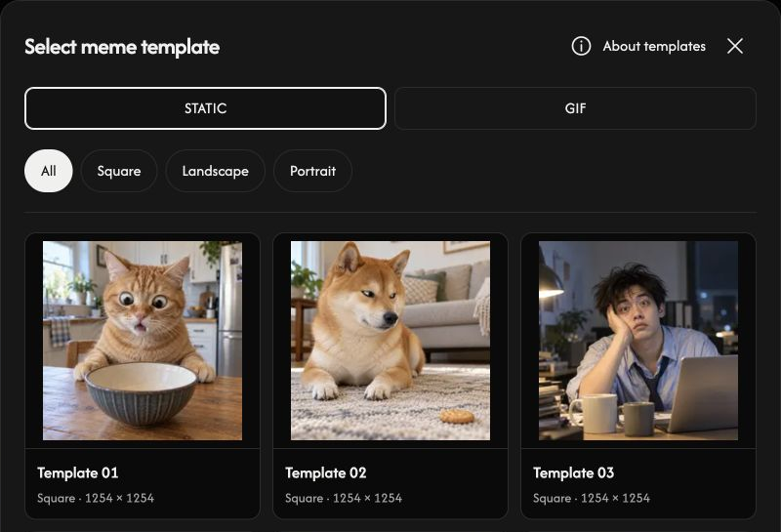Click the dimensions text under Template 03
The width and height of the screenshot is (781, 532).
[x=592, y=498]
